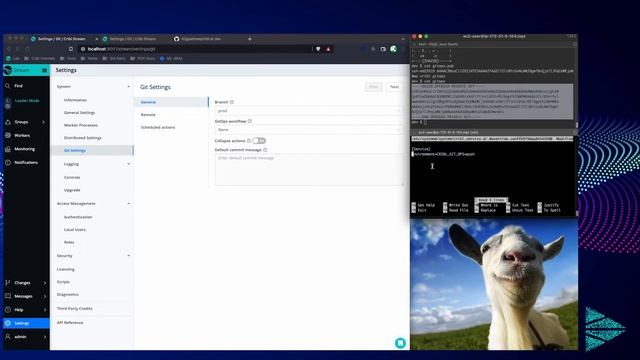Screen dimensions: 640x360
Task: Expand the Messages submenu arrow
Action: (44, 296)
